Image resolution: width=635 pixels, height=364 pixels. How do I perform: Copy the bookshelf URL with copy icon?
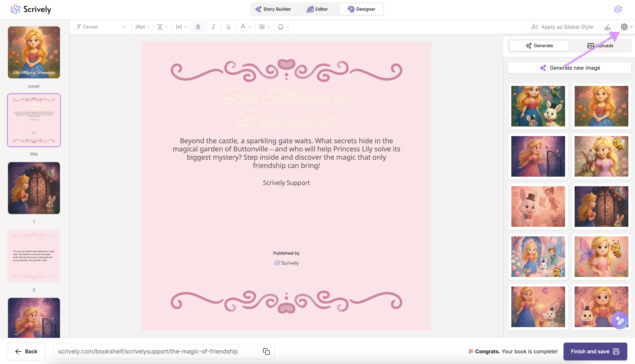pyautogui.click(x=266, y=351)
